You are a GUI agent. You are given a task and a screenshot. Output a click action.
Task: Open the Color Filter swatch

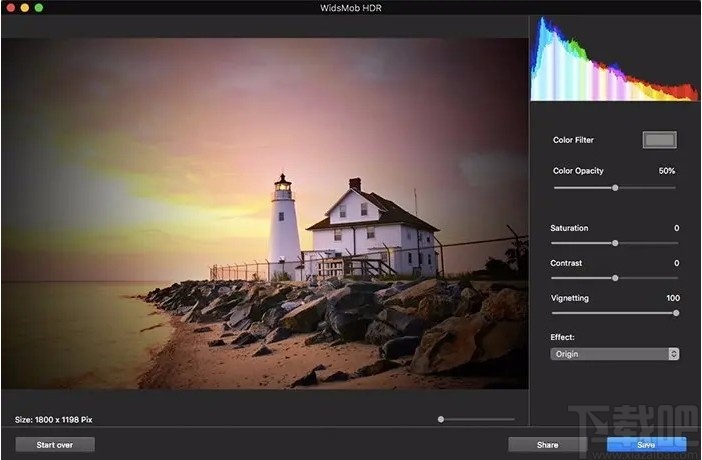(x=659, y=140)
